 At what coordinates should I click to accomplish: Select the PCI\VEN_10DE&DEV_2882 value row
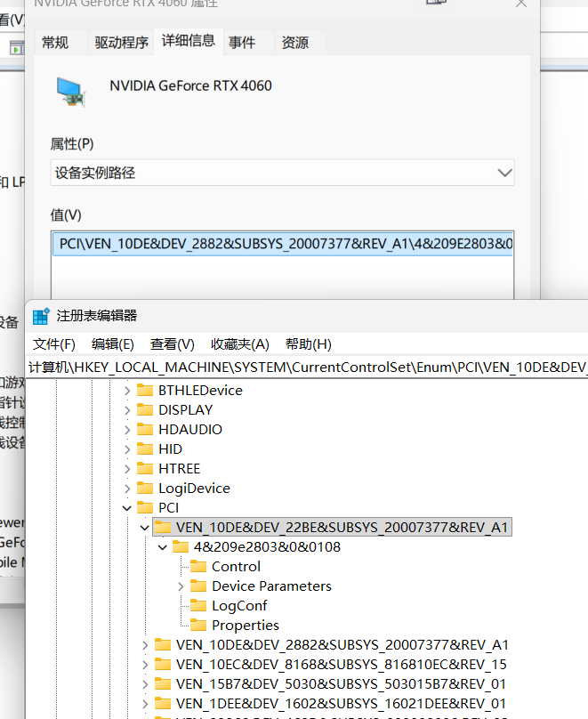click(x=282, y=244)
